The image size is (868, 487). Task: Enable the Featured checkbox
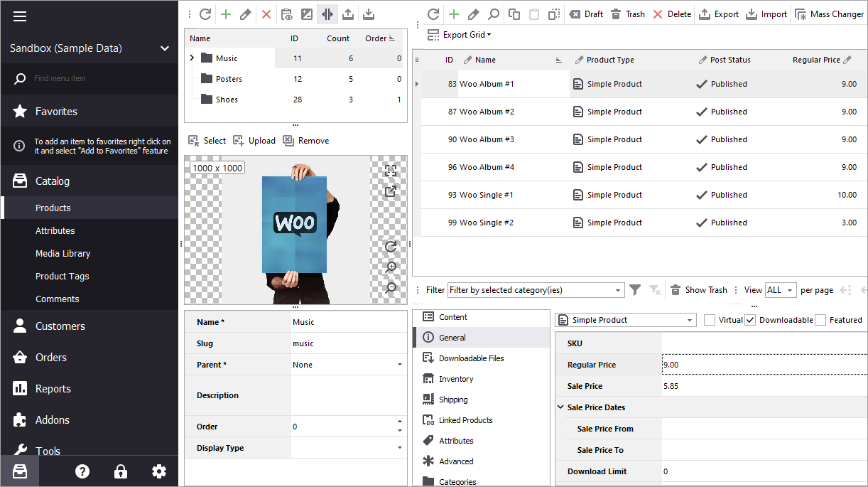[x=820, y=320]
